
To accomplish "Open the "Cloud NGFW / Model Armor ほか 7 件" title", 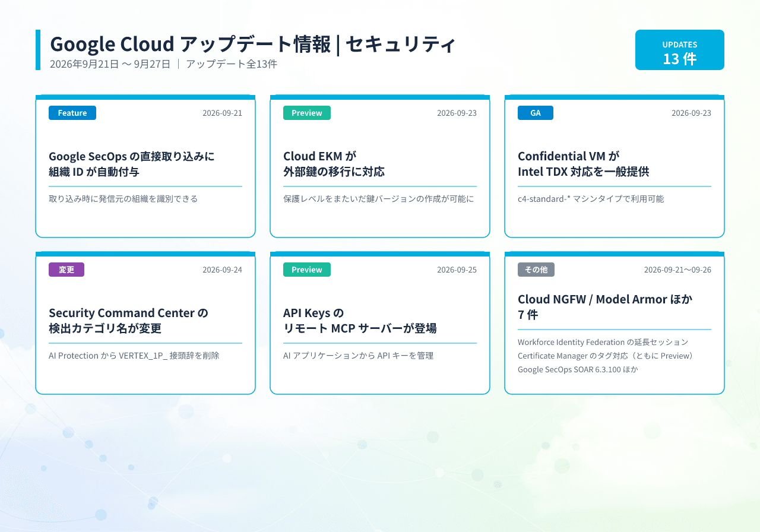I will click(x=605, y=306).
